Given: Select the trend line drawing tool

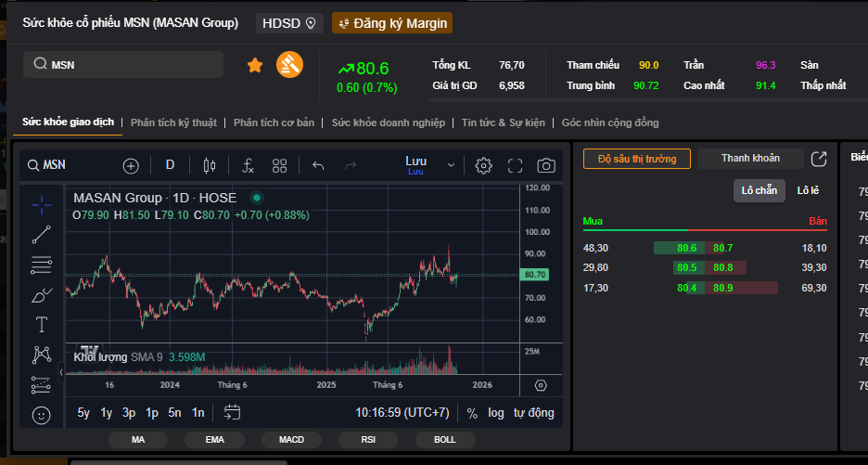Looking at the screenshot, I should point(41,235).
